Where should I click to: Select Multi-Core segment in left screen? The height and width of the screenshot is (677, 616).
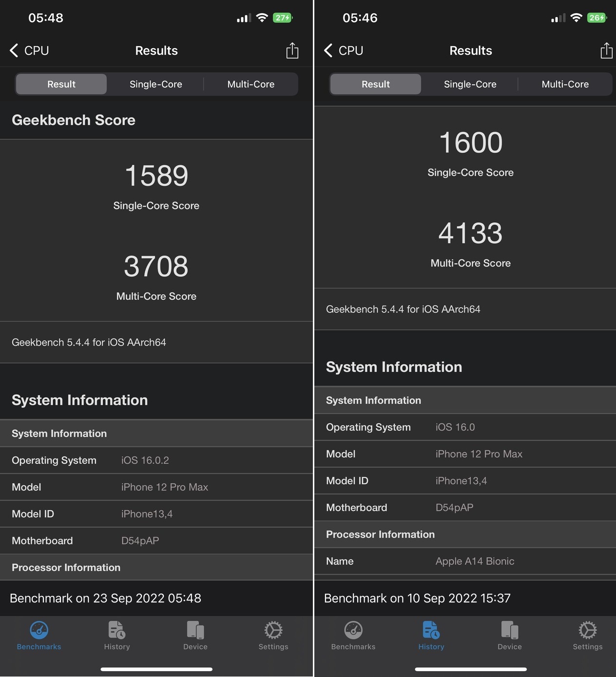(251, 84)
